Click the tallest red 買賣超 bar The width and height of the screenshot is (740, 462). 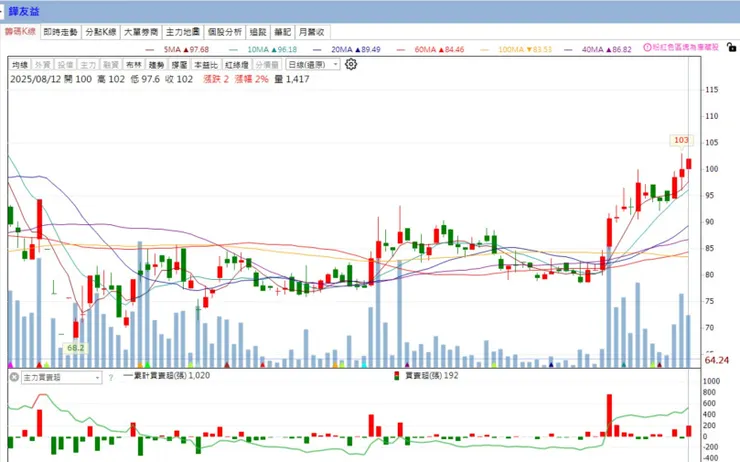pyautogui.click(x=609, y=415)
